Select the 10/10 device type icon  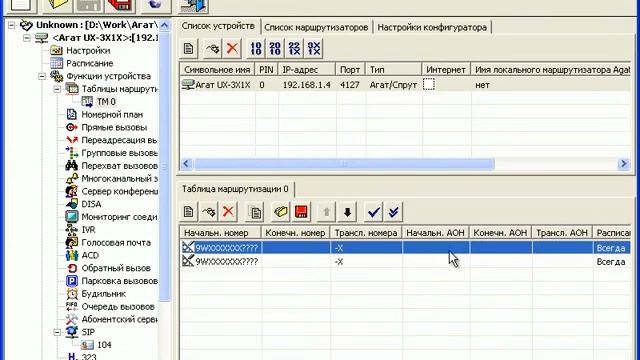tap(256, 49)
